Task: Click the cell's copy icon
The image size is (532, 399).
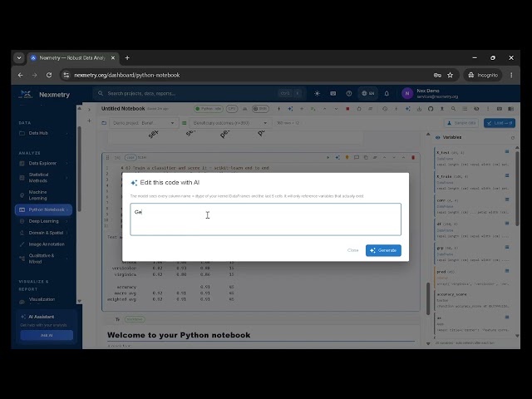Action: pyautogui.click(x=366, y=157)
